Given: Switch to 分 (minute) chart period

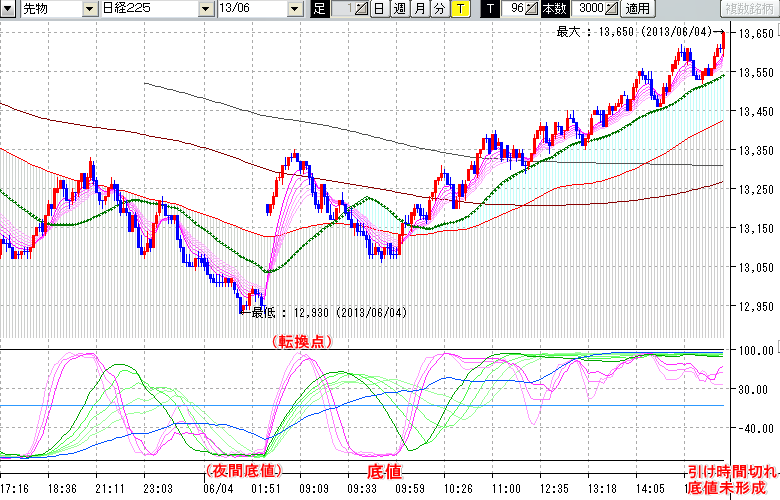Looking at the screenshot, I should (439, 9).
